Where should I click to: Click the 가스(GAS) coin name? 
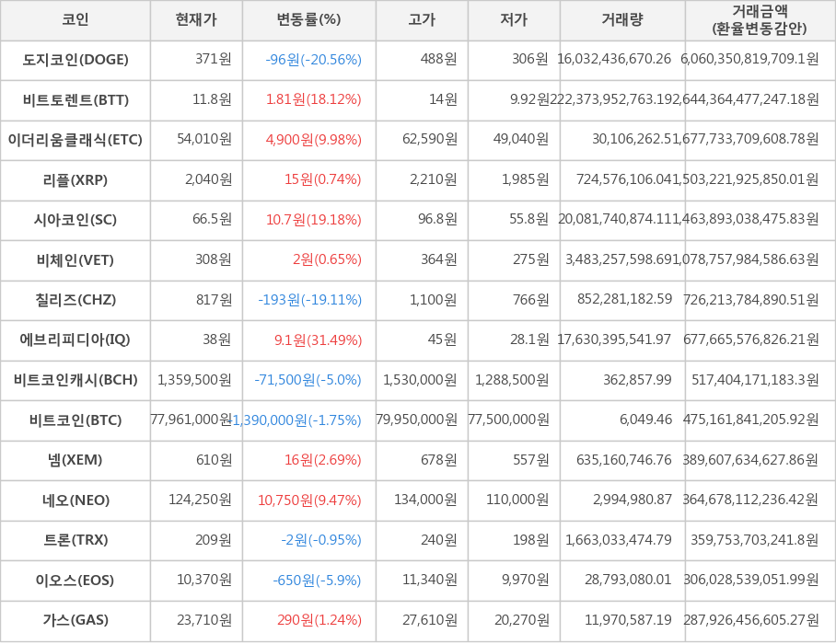click(x=75, y=620)
